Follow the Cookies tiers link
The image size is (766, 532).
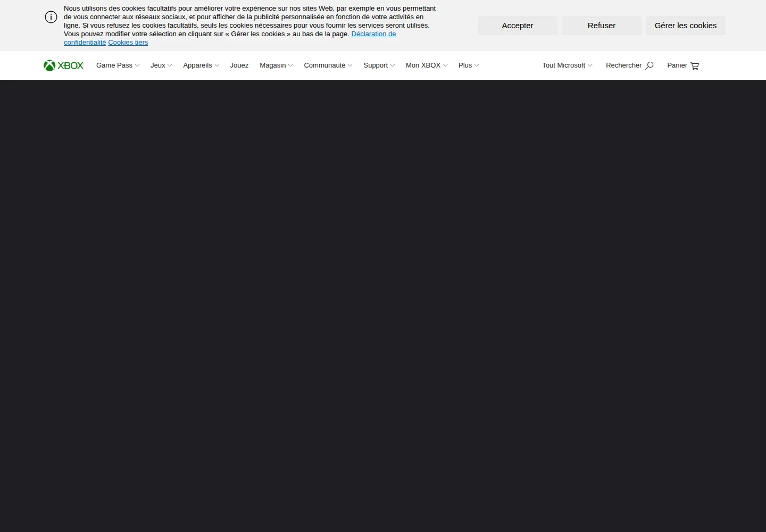point(128,43)
